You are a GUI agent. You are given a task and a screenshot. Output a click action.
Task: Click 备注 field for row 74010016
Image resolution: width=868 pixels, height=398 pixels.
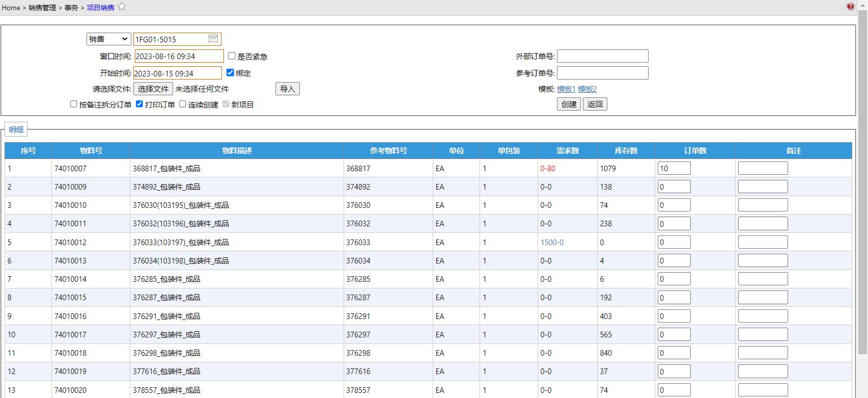(x=763, y=316)
